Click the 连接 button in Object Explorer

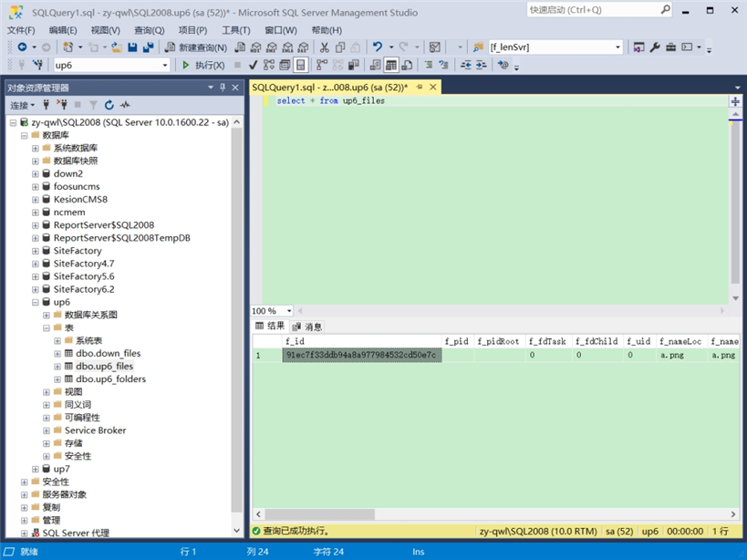click(x=20, y=104)
